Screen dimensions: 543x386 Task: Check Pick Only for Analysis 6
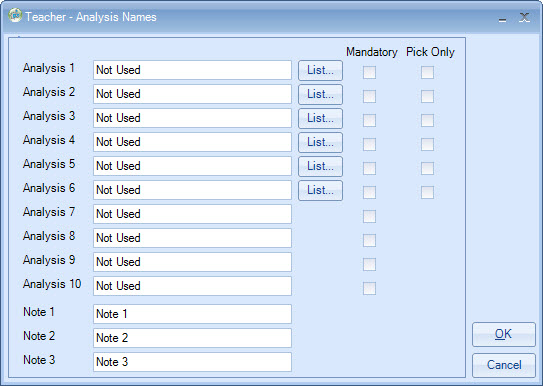tap(427, 192)
